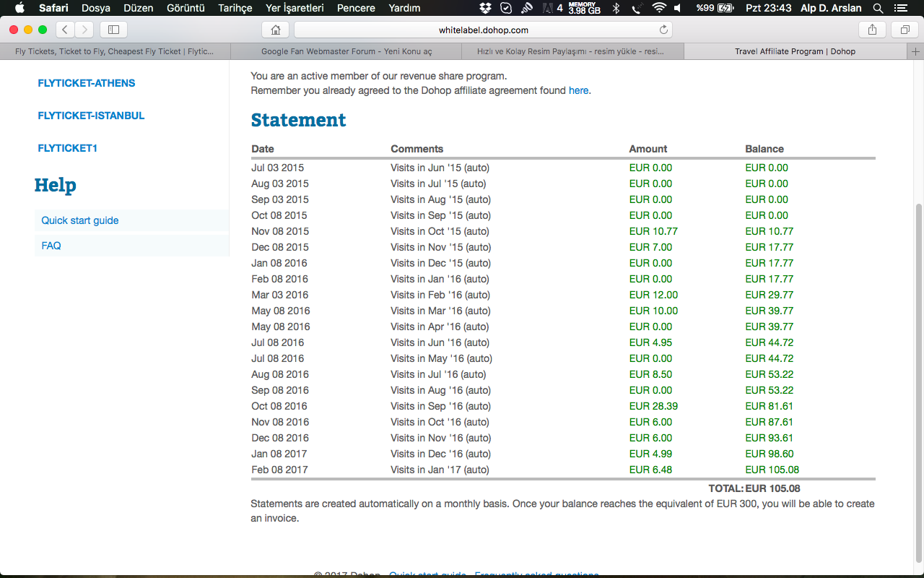Open the Bluetooth status icon
This screenshot has height=578, width=924.
point(616,8)
